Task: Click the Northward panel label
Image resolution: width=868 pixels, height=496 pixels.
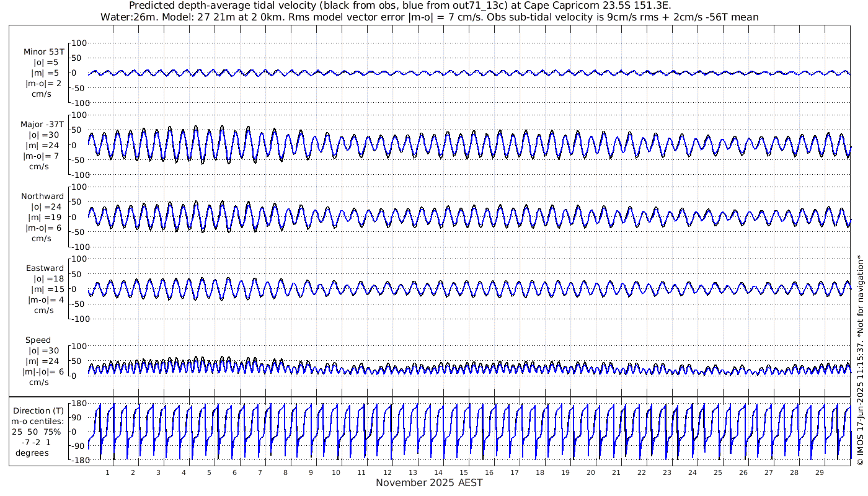Action: click(42, 197)
